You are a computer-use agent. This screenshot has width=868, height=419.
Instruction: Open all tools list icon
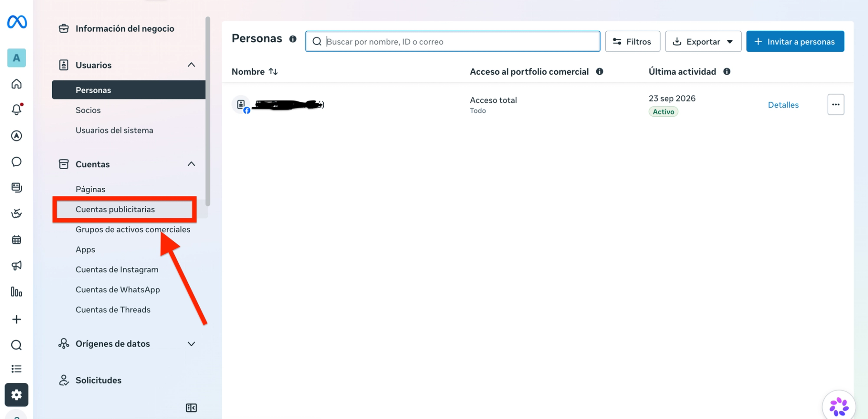pos(16,369)
